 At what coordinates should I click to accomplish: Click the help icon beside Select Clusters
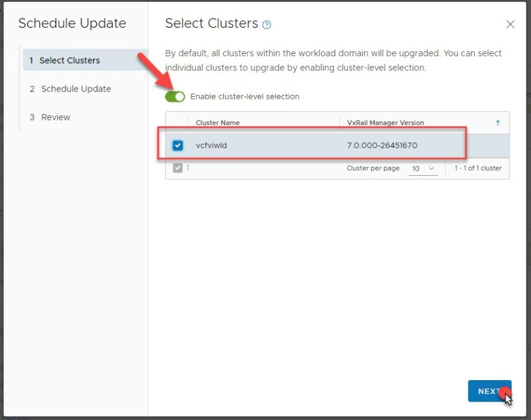(x=267, y=25)
